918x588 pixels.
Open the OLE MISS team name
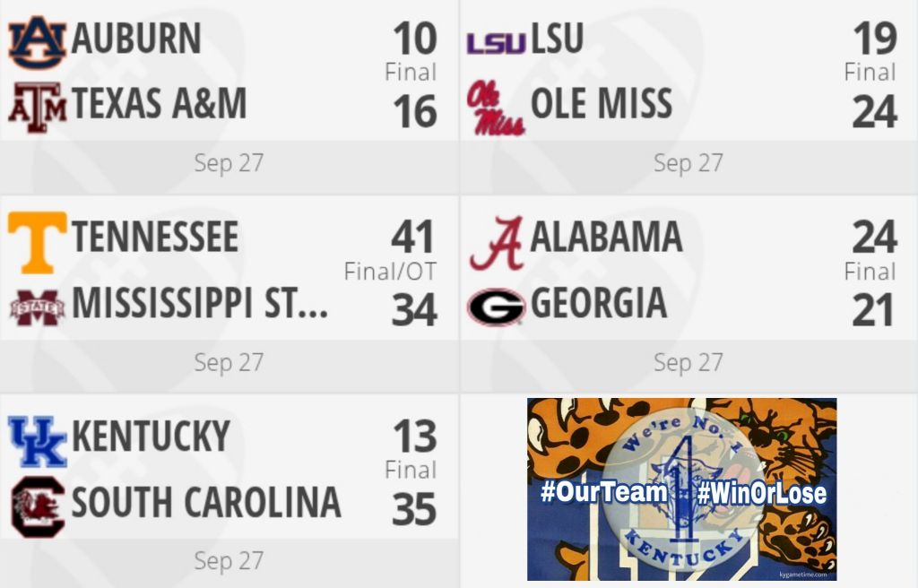[x=601, y=105]
